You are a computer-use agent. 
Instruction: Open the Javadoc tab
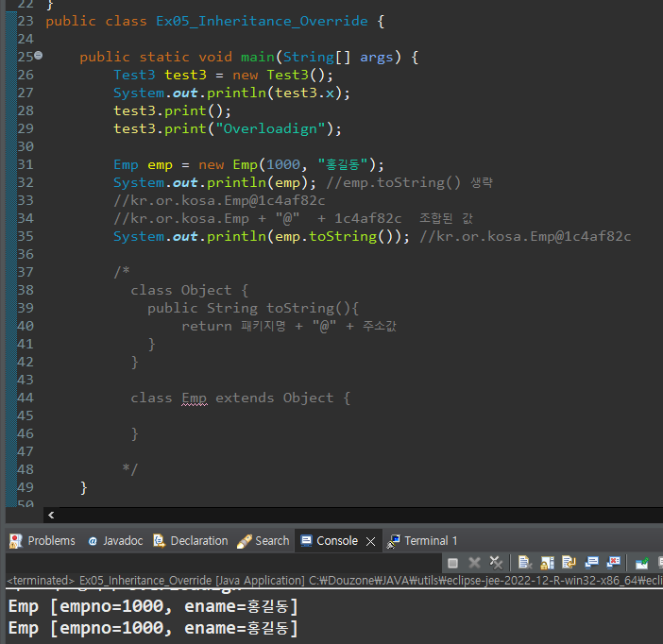[x=115, y=541]
